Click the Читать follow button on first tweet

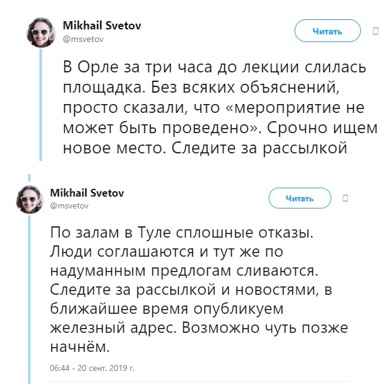coord(327,31)
